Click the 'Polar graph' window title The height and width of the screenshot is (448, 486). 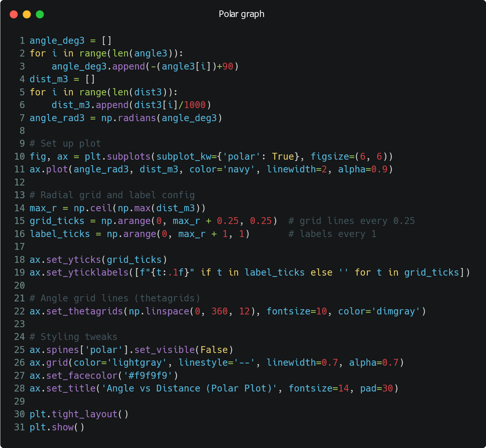coord(241,14)
